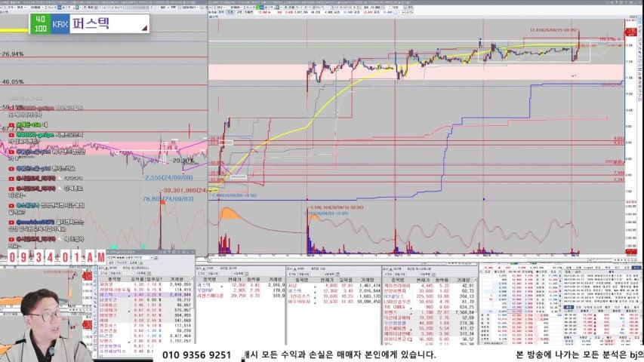The width and height of the screenshot is (644, 362).
Task: Select watchlist row with volume 575,957
Action: (x=146, y=310)
